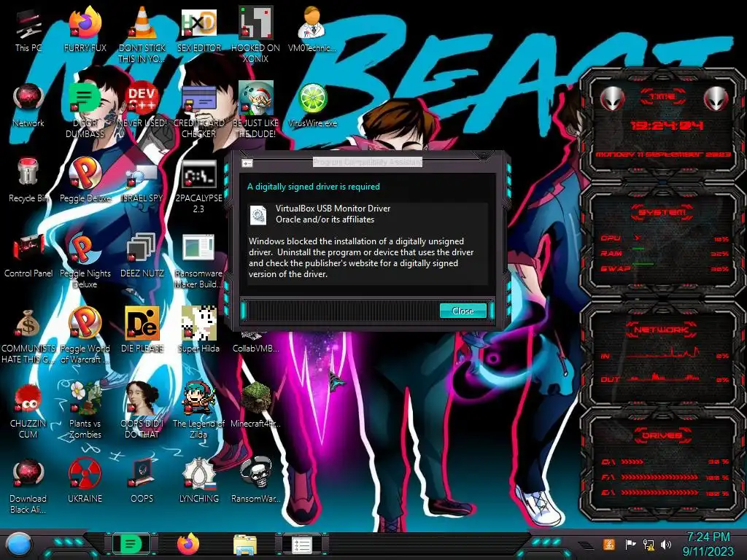
Task: Click the dialog's system menu icon in title bar
Action: coord(247,163)
